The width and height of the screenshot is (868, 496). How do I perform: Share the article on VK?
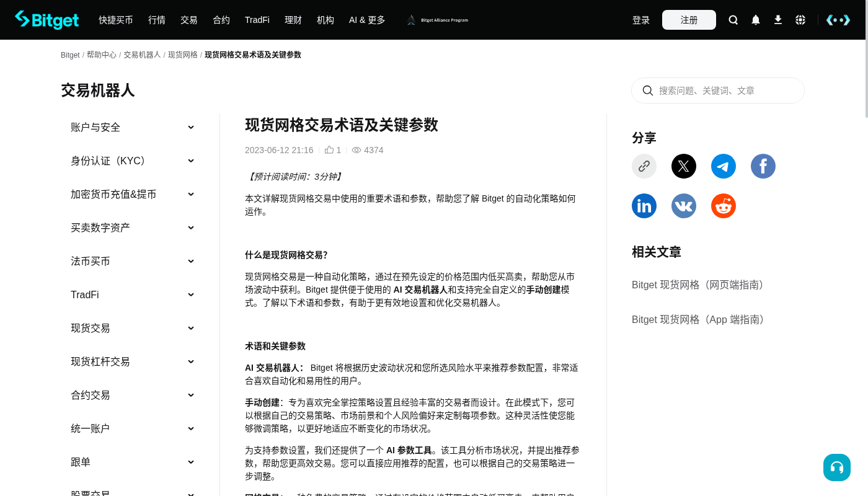click(684, 206)
